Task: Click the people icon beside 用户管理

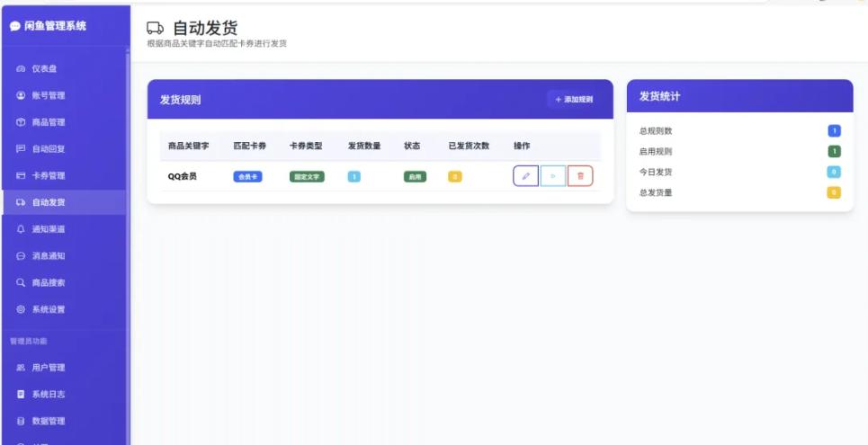Action: [x=21, y=368]
